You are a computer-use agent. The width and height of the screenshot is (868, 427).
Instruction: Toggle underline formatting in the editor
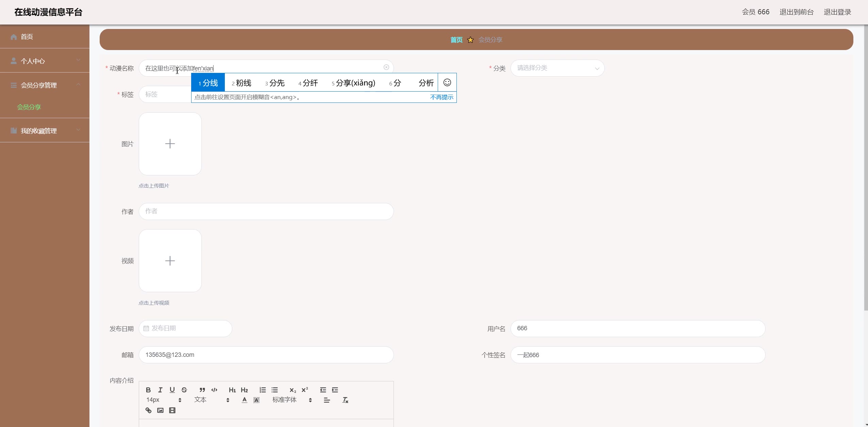(172, 390)
